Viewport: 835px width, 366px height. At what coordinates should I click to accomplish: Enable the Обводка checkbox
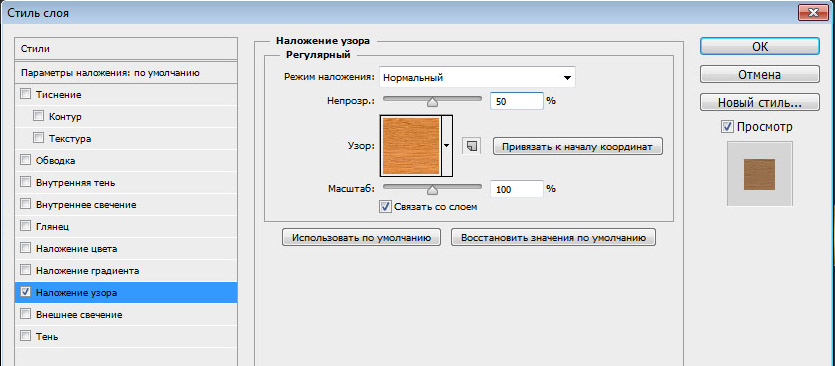pos(26,160)
